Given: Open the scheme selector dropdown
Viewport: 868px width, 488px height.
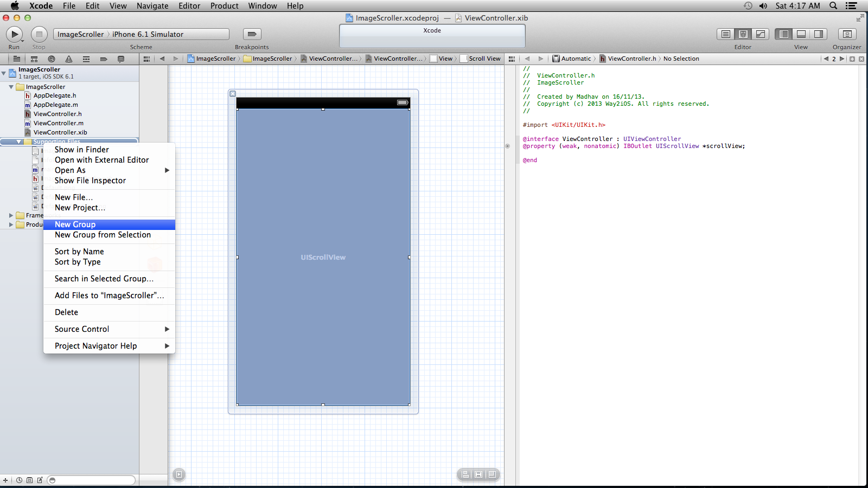Looking at the screenshot, I should (81, 34).
